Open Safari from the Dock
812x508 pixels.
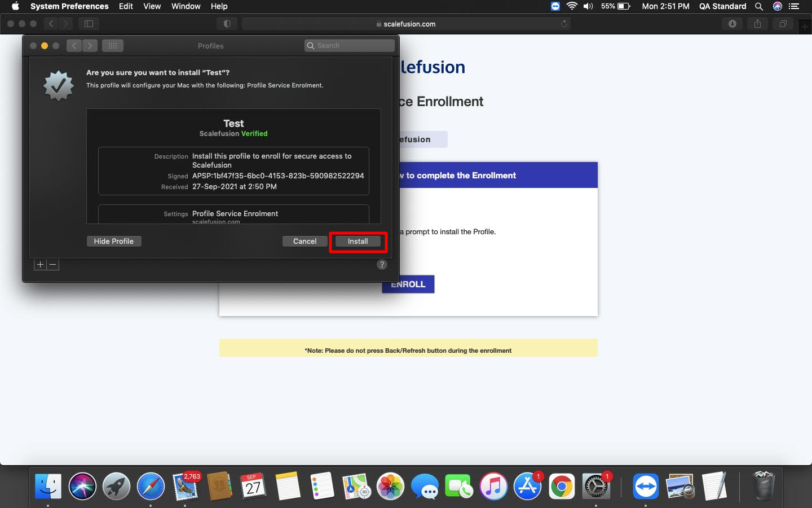point(151,486)
